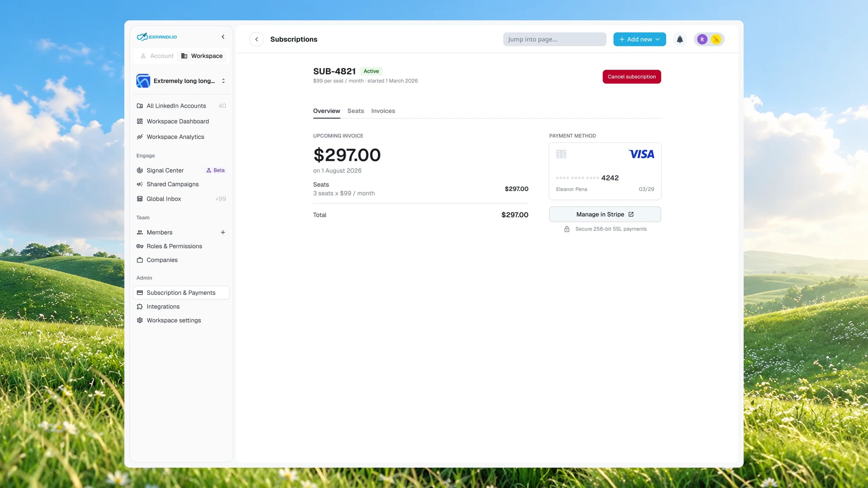Click Cancel subscription button
868x488 pixels.
pos(631,77)
